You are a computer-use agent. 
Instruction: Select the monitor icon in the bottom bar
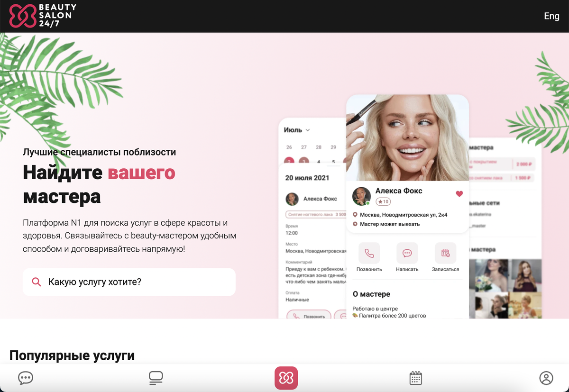[x=156, y=378]
